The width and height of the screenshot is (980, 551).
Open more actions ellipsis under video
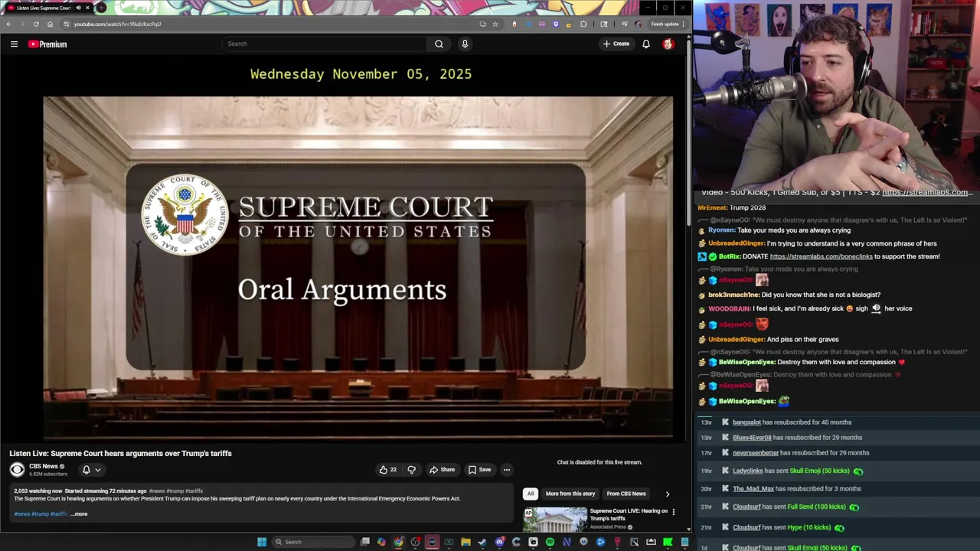[x=506, y=470]
